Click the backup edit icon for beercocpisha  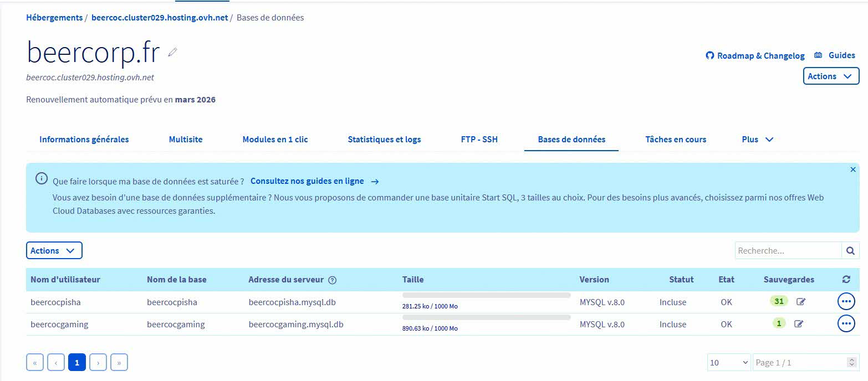coord(800,302)
